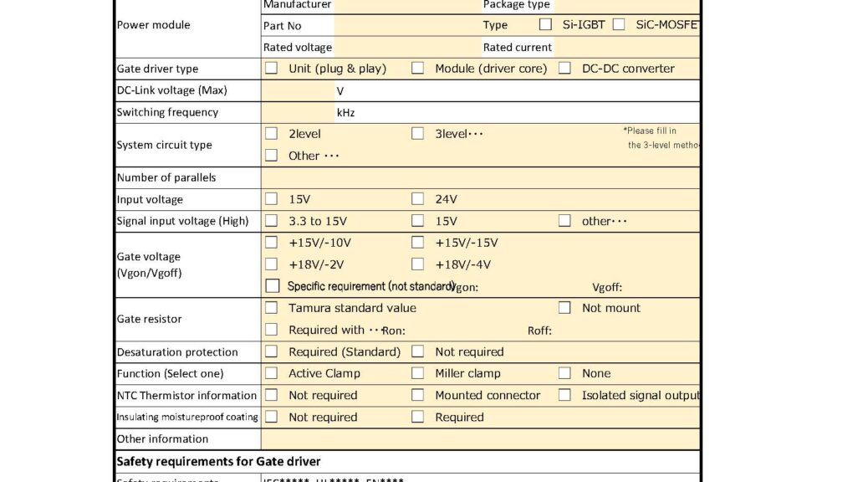Check 3.3 to 15V signal input box
Viewport: 868px width, 482px height.
[271, 221]
